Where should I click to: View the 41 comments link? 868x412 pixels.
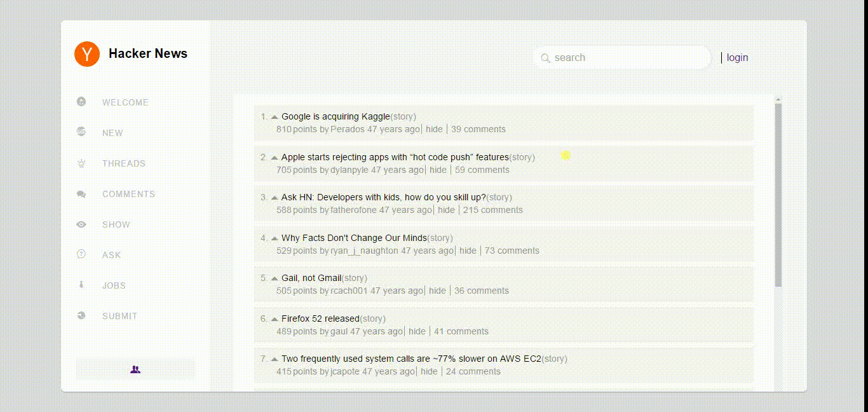coord(461,331)
